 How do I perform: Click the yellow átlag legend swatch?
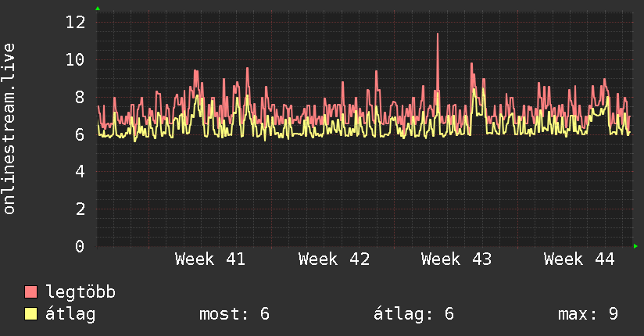coord(30,313)
